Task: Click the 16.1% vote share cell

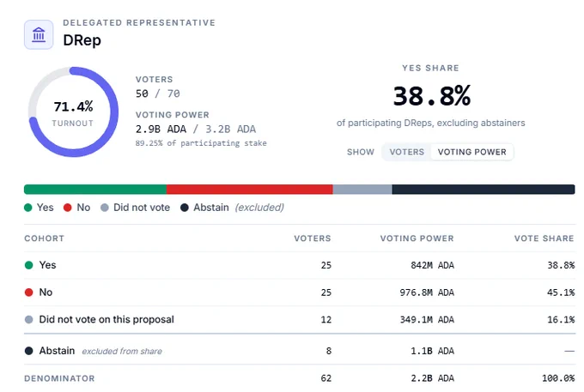Action: [x=561, y=320]
